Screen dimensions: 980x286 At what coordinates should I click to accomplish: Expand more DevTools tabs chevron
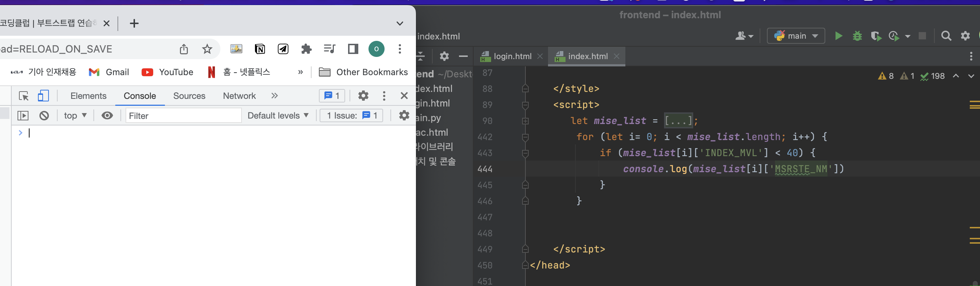click(275, 96)
